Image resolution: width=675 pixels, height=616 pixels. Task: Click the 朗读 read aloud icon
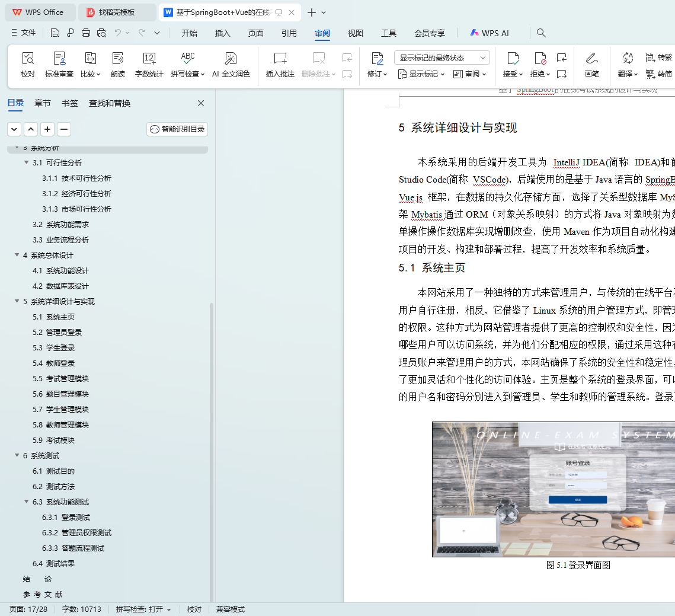[118, 59]
